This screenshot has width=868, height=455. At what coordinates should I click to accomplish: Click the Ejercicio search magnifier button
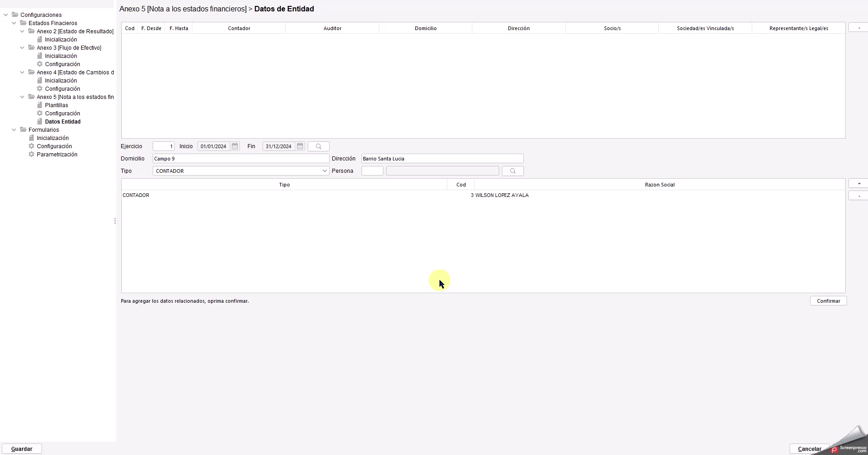(x=319, y=146)
